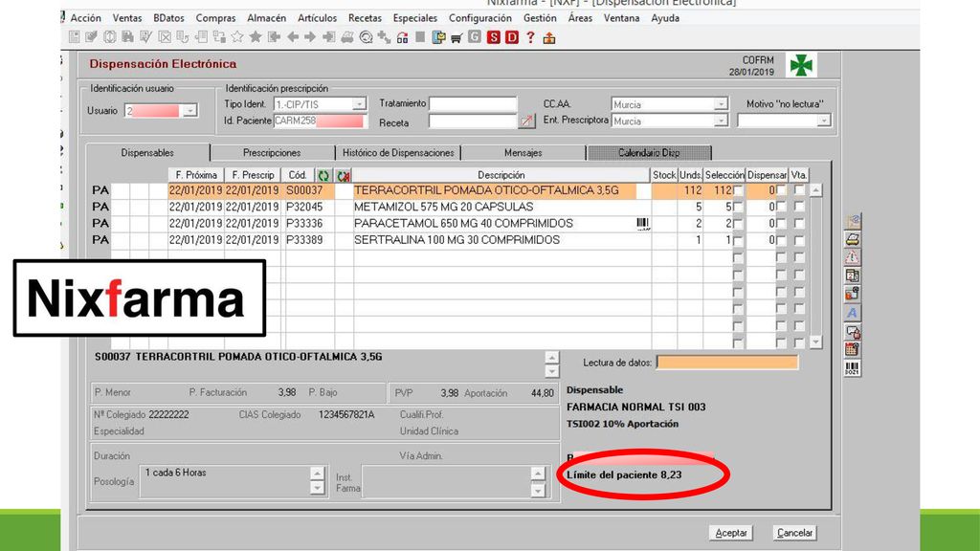Image resolution: width=980 pixels, height=551 pixels.
Task: Open the Artículos menu
Action: [x=317, y=18]
